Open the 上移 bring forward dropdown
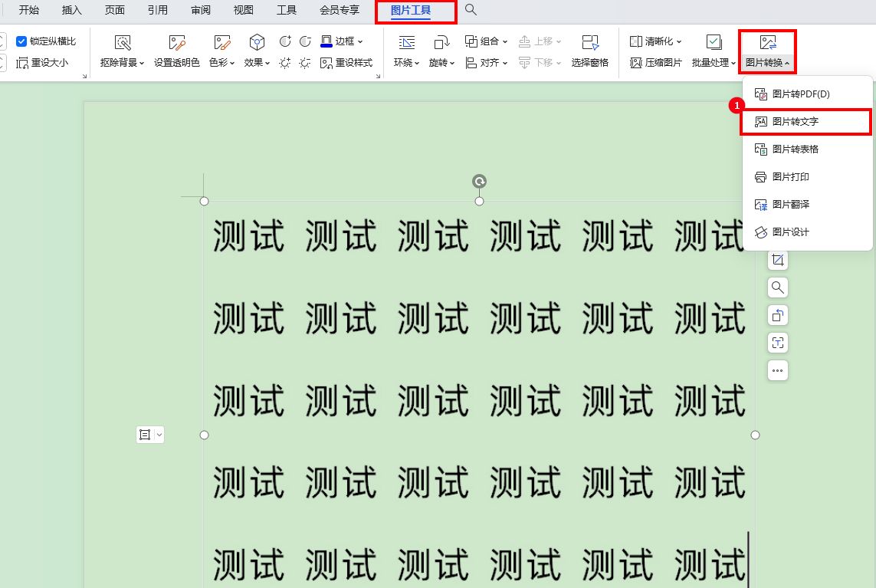 tap(540, 41)
